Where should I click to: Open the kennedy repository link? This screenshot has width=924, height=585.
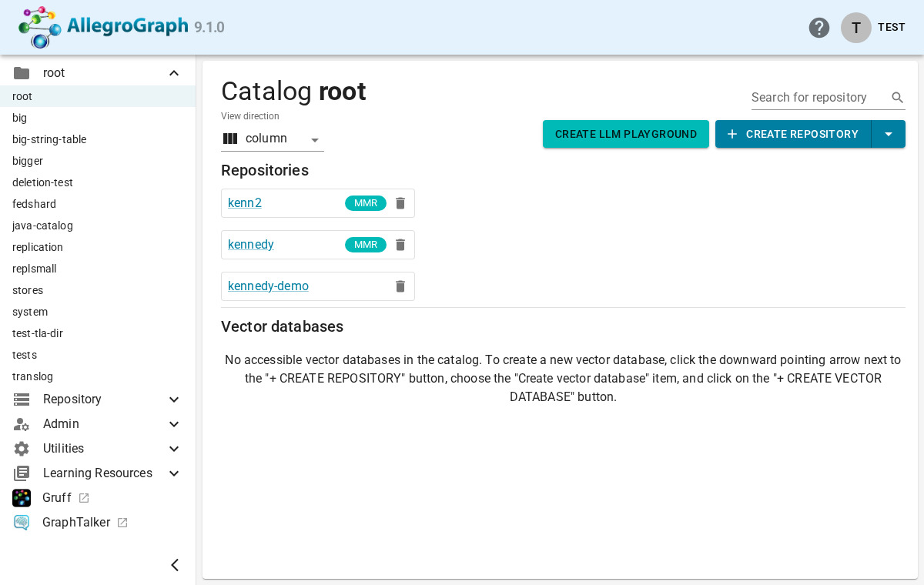tap(251, 245)
